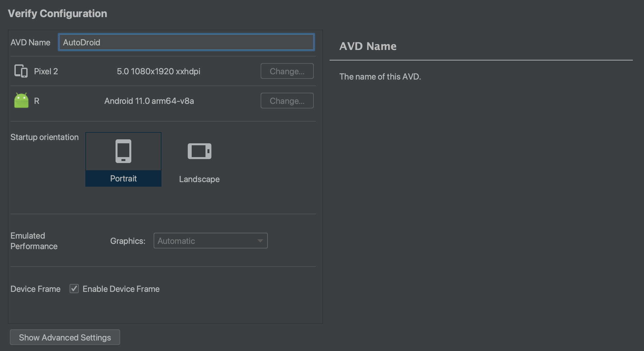Click the R release name label

pos(37,101)
